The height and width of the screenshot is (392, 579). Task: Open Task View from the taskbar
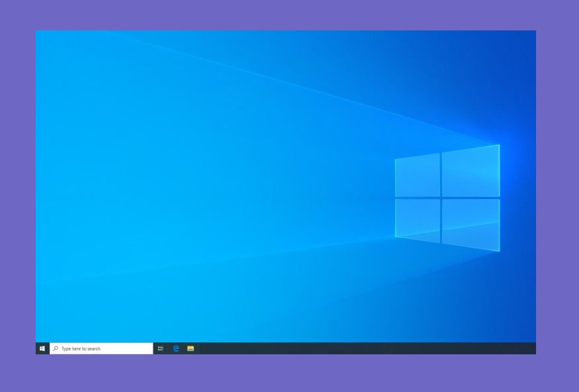tap(160, 348)
